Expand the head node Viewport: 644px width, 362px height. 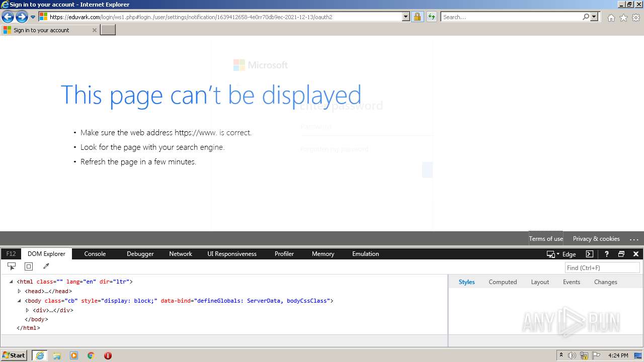tap(19, 291)
